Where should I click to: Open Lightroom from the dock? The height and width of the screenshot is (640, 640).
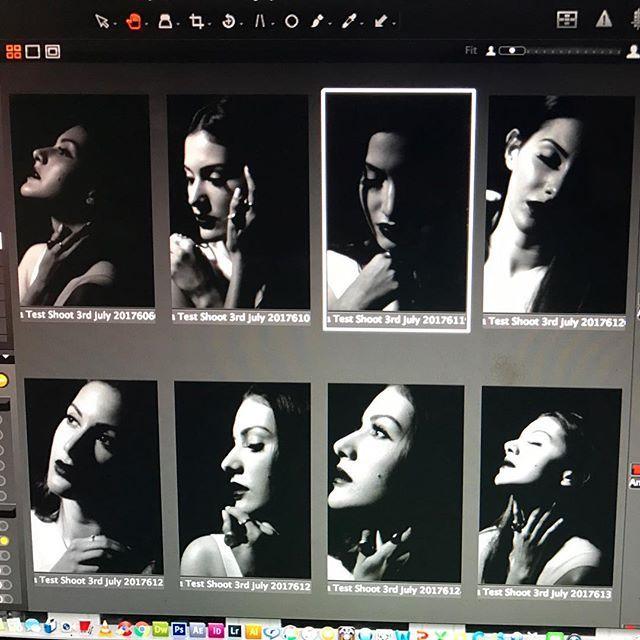point(234,631)
